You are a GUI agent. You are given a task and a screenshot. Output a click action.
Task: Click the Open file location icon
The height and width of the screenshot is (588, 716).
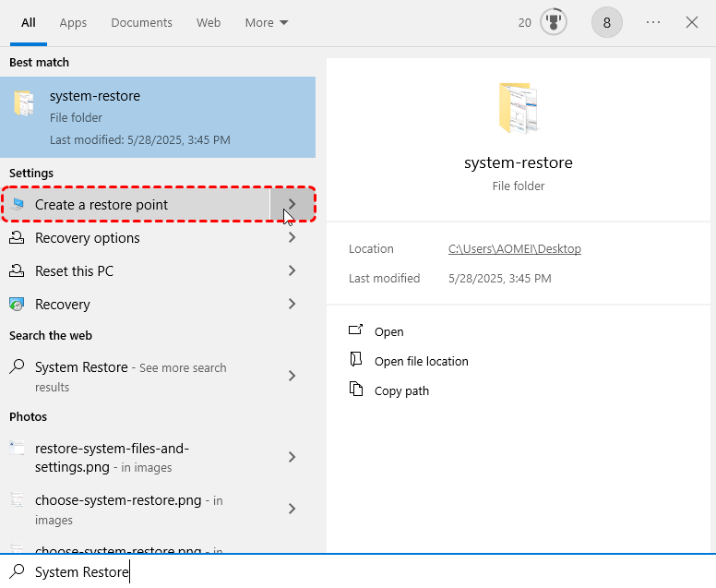click(356, 360)
